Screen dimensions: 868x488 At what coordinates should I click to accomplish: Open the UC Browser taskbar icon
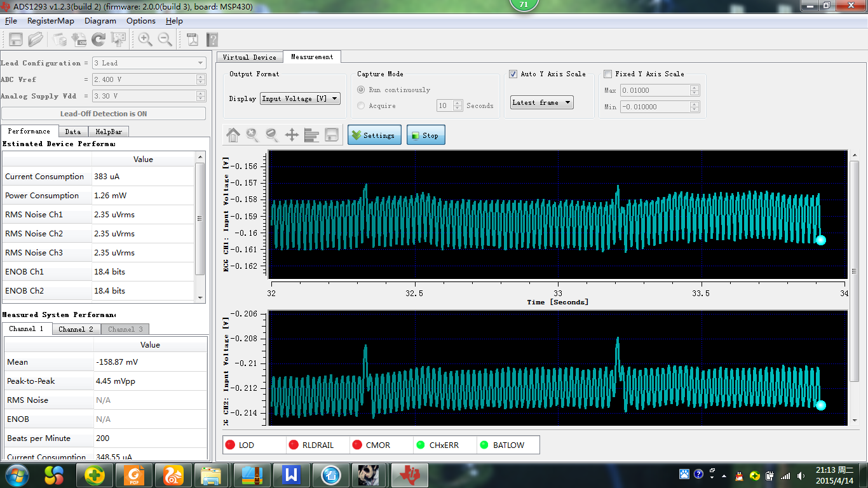(173, 475)
